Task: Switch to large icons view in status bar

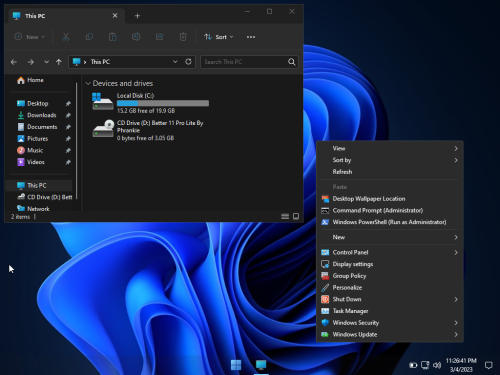Action: [x=296, y=216]
